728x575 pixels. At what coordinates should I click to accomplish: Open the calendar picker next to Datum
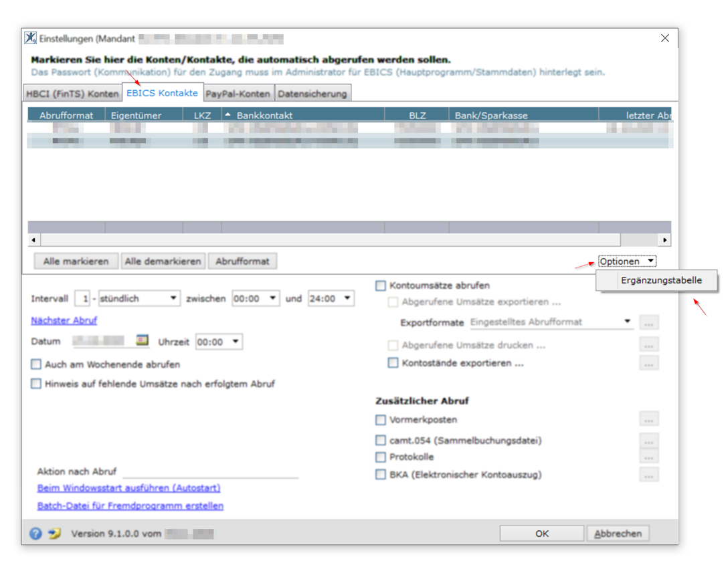(x=142, y=340)
